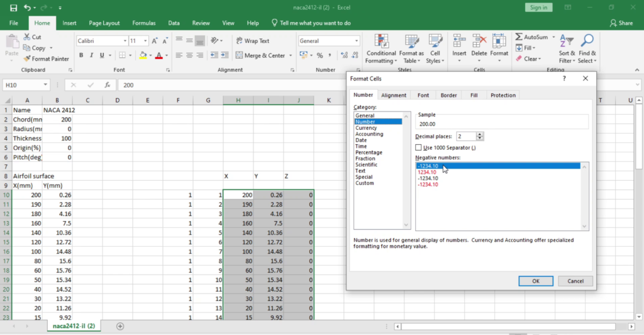Click the Increase Font Size icon
This screenshot has width=644, height=335.
click(x=155, y=41)
